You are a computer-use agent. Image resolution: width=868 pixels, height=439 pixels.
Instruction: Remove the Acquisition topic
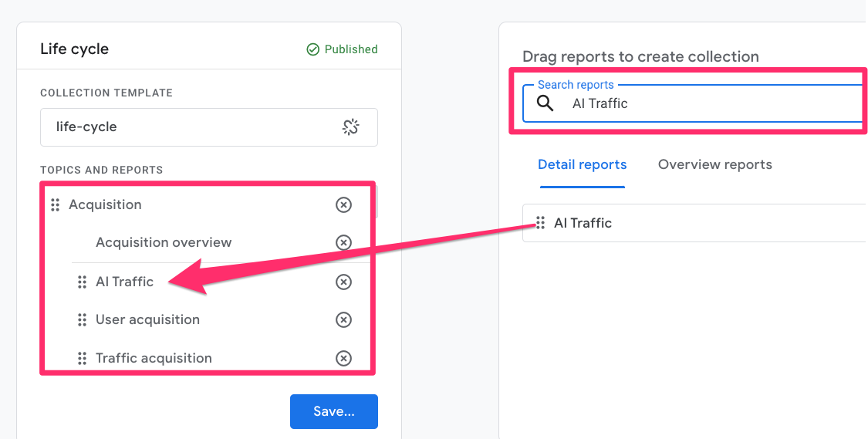[343, 204]
